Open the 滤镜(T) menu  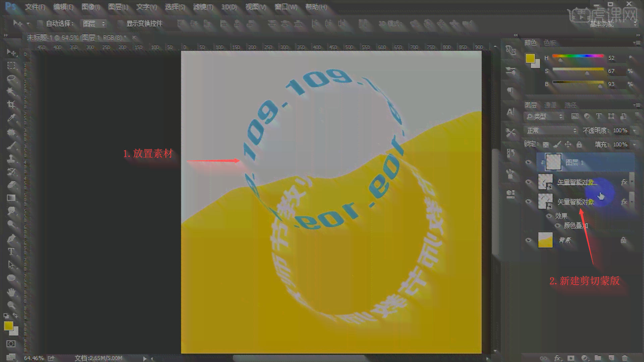(x=203, y=7)
